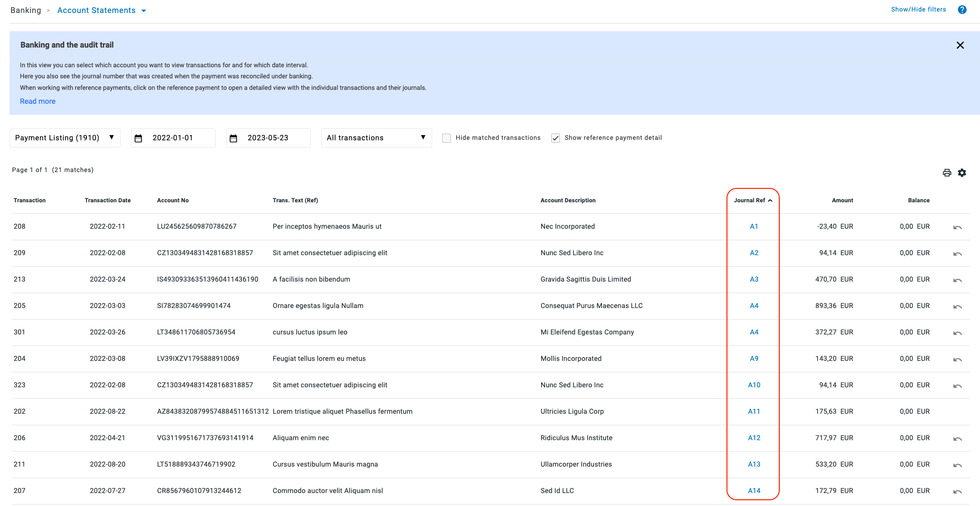980x506 pixels.
Task: Click transaction date 2022-08-20
Action: 108,464
